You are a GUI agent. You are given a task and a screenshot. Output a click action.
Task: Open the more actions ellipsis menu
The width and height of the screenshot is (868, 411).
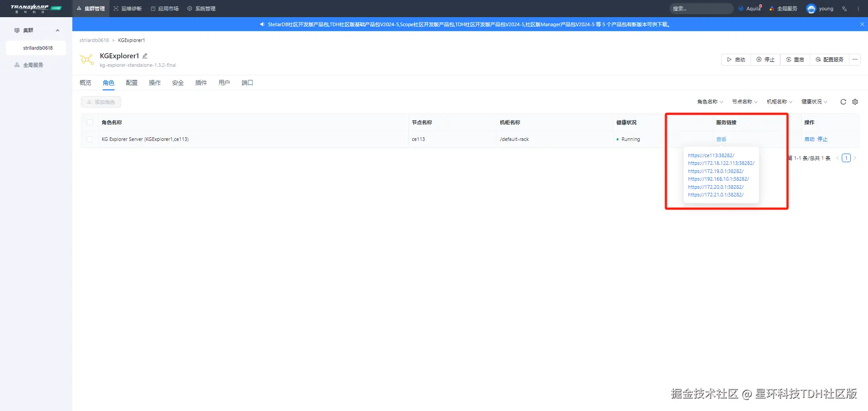point(855,60)
